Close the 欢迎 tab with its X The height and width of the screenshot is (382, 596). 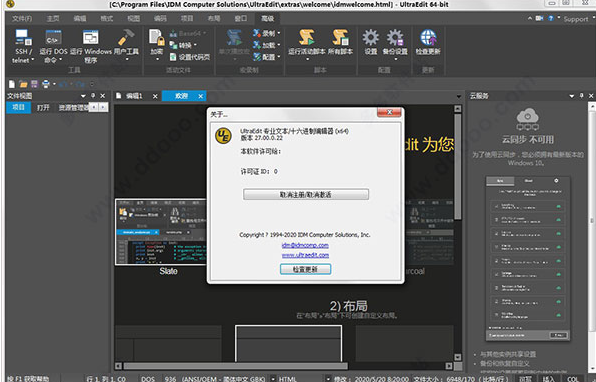click(x=201, y=96)
